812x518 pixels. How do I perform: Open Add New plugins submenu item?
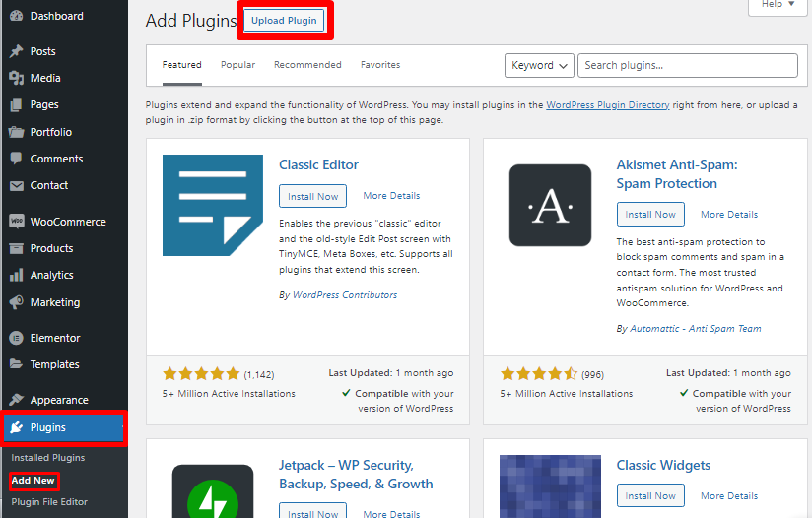pos(34,481)
